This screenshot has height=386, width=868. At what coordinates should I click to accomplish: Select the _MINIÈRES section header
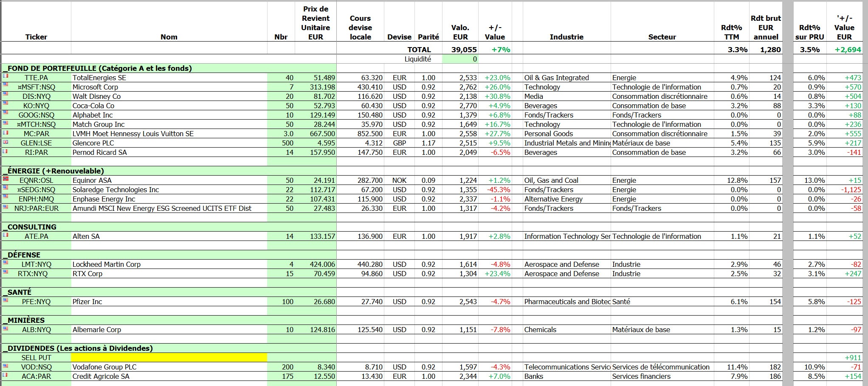point(169,320)
